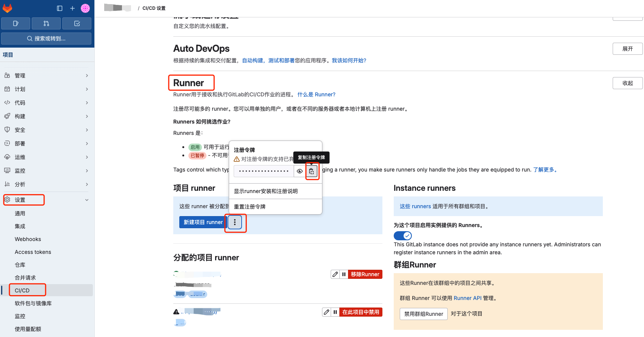Open the to-do list shortcut icon button
This screenshot has width=644, height=337.
tap(77, 23)
